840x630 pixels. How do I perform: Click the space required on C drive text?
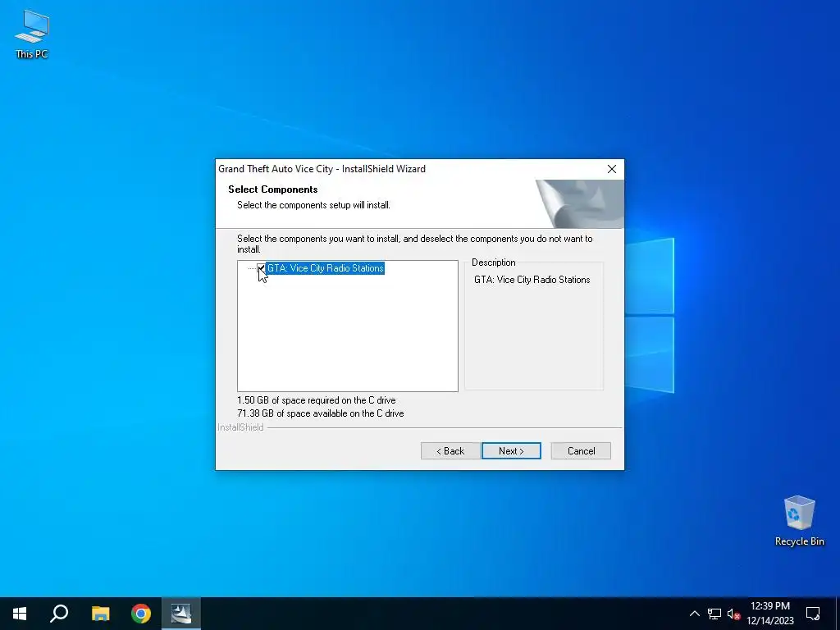pyautogui.click(x=317, y=400)
